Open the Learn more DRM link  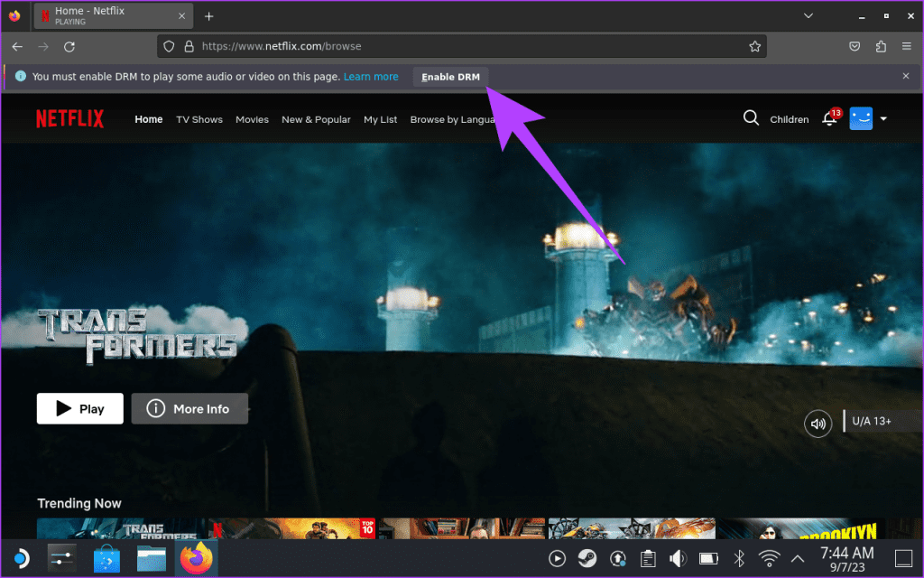tap(371, 77)
